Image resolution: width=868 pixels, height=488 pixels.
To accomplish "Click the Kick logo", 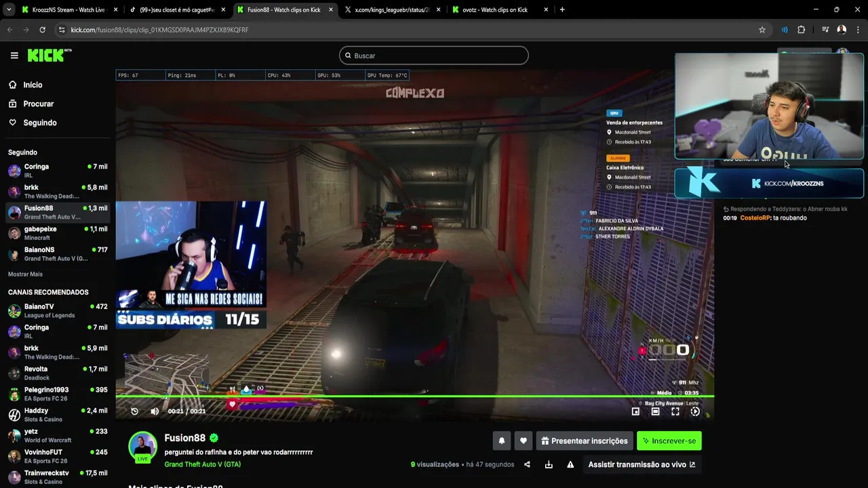I will point(50,56).
